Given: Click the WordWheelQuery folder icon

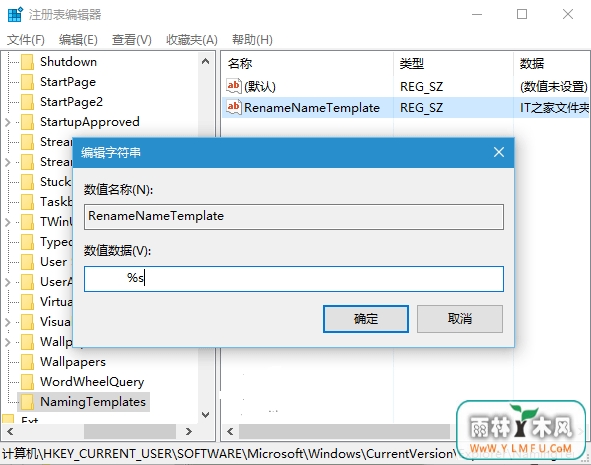Looking at the screenshot, I should (28, 382).
